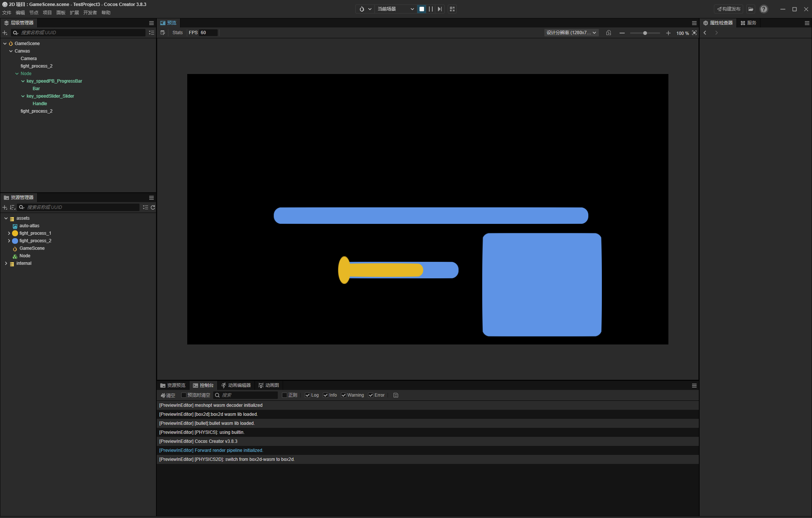
Task: Click the refresh icon in the assets panel
Action: (153, 207)
